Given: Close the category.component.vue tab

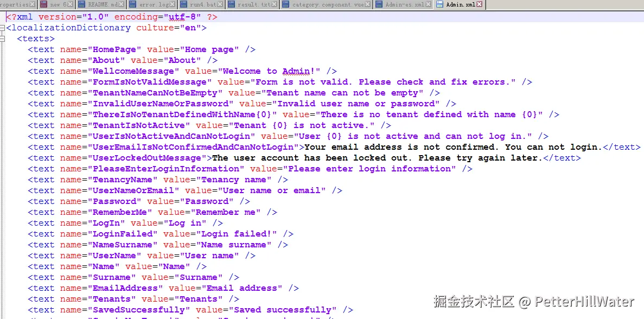Looking at the screenshot, I should tap(368, 4).
